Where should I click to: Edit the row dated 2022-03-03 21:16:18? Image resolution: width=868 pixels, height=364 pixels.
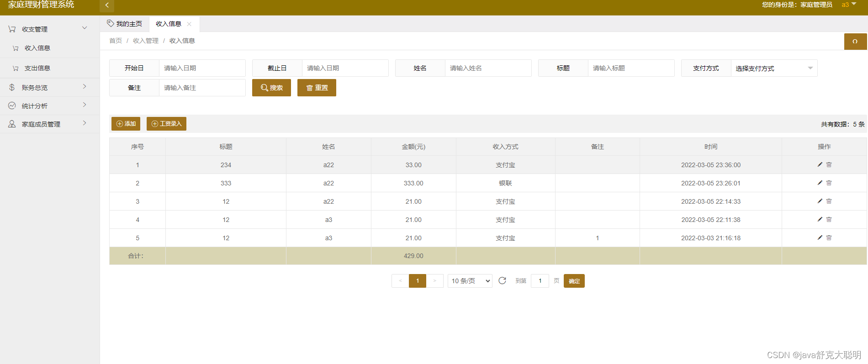(820, 237)
